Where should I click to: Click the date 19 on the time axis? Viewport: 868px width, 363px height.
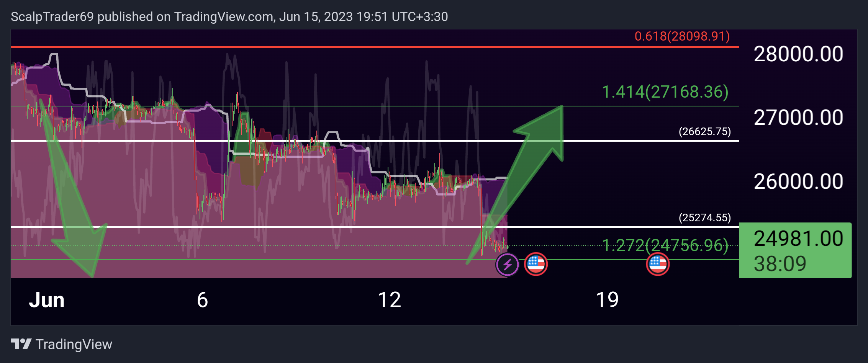pos(607,300)
